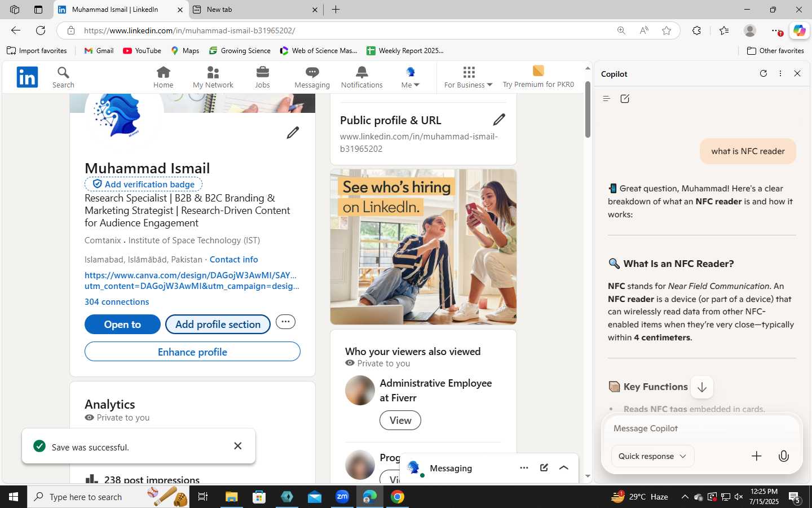Viewport: 812px width, 508px height.
Task: Open LinkedIn home logo
Action: point(27,77)
